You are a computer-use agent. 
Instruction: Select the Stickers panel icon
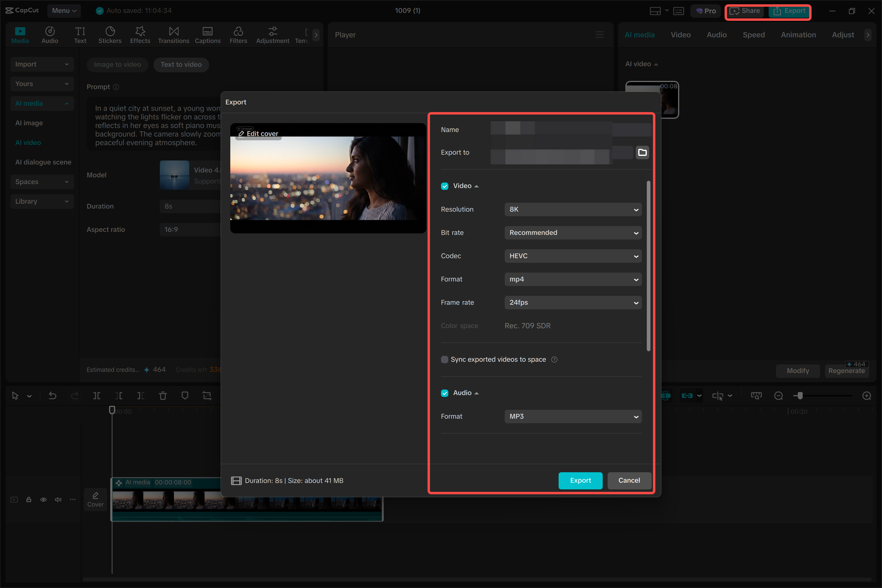[x=110, y=35]
